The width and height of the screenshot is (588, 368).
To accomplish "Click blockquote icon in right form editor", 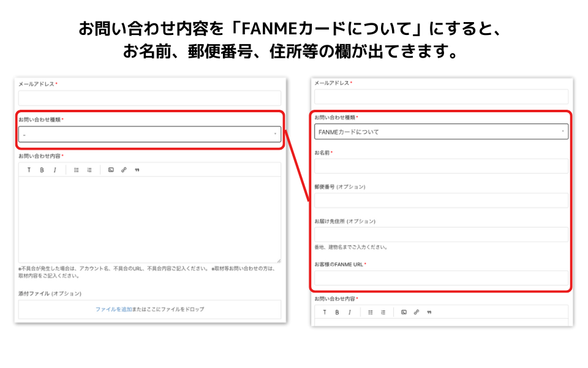I will [429, 312].
